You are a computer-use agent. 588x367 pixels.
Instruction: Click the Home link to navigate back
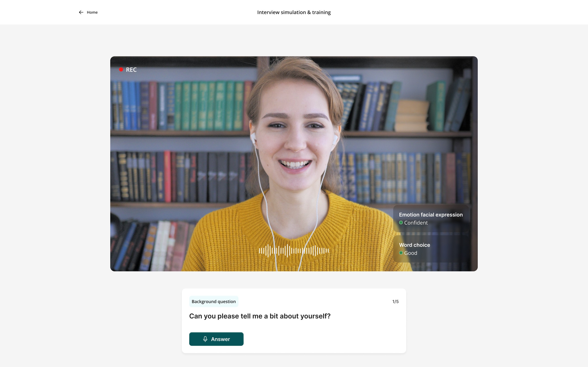(88, 12)
